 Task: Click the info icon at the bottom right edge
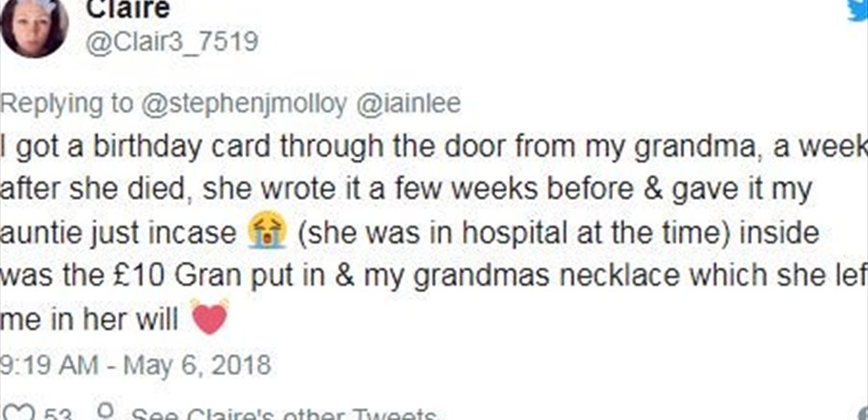863,414
